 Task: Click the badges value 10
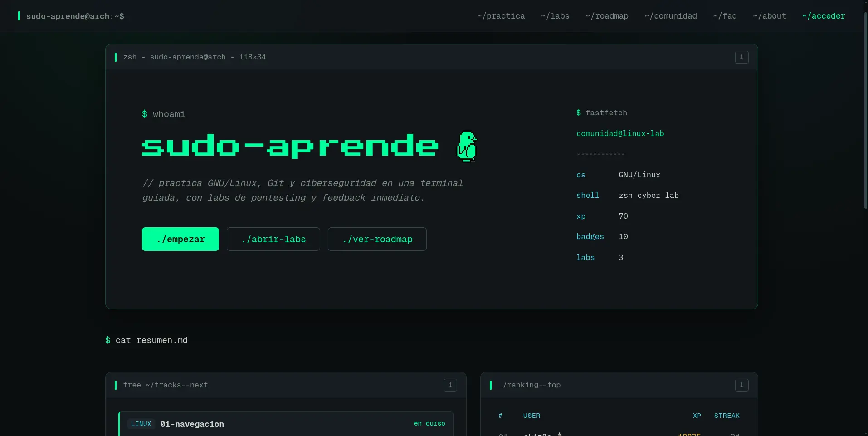click(x=624, y=236)
